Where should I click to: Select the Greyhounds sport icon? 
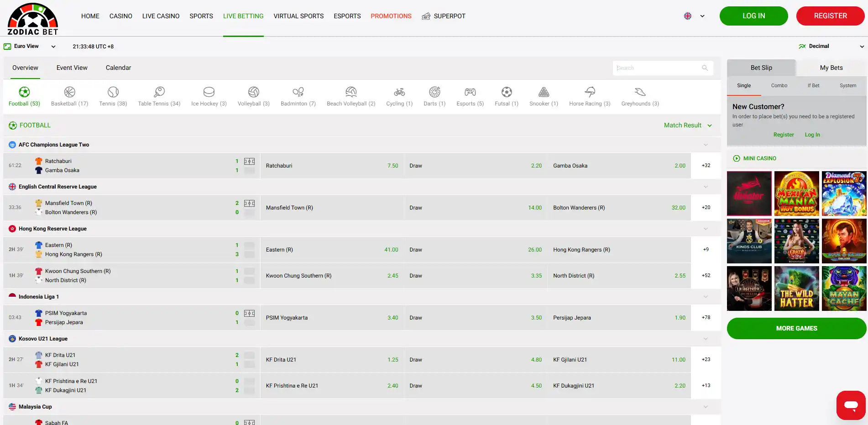click(640, 92)
